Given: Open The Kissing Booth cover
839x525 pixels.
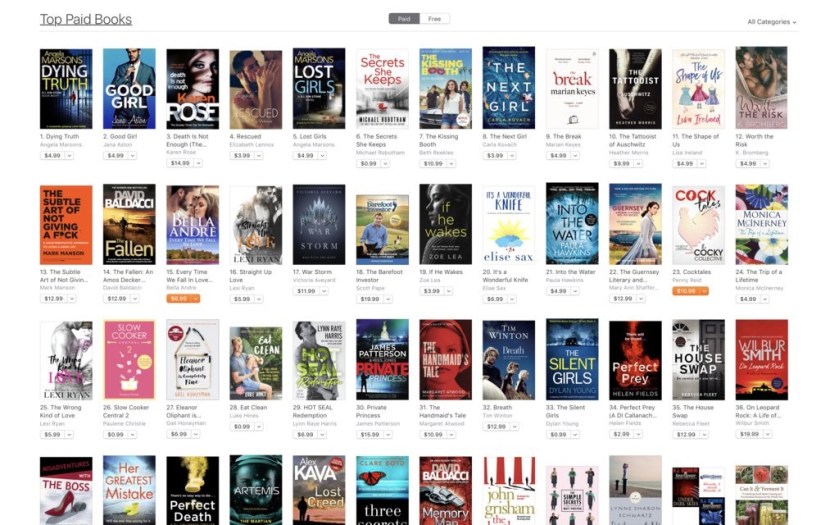Looking at the screenshot, I should click(x=445, y=89).
